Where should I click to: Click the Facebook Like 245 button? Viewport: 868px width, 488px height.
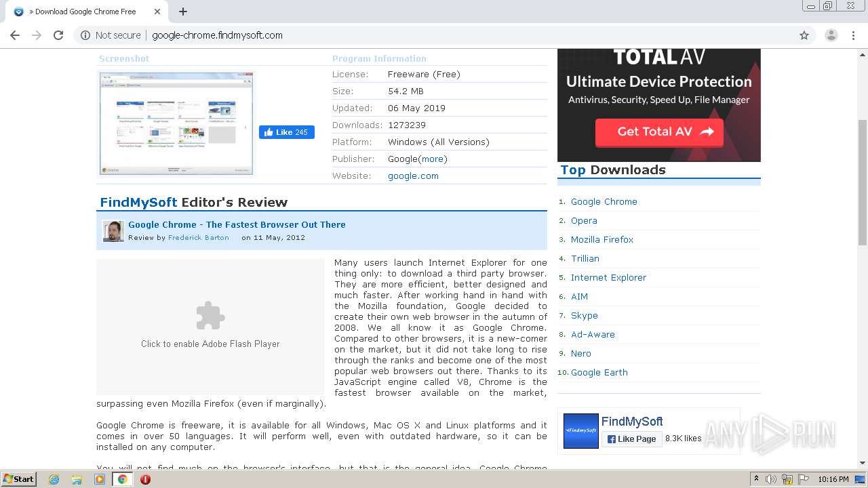(x=287, y=132)
